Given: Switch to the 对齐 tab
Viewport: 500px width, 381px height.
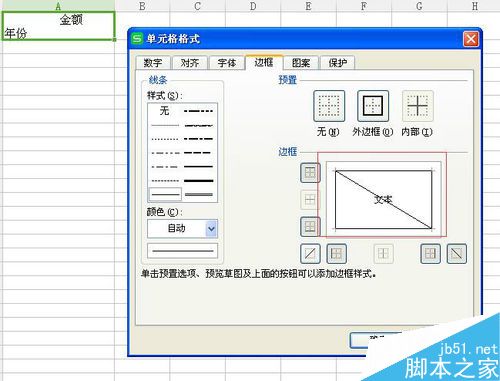Looking at the screenshot, I should click(x=190, y=63).
